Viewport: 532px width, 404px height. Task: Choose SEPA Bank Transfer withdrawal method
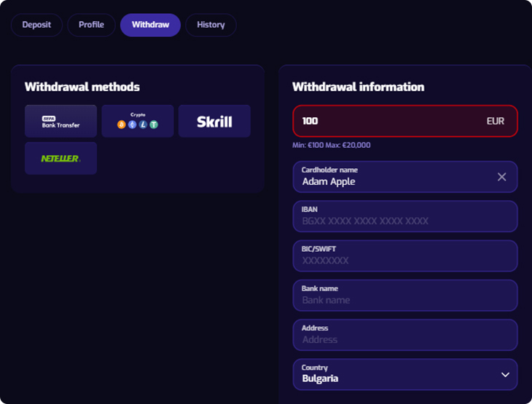click(60, 121)
